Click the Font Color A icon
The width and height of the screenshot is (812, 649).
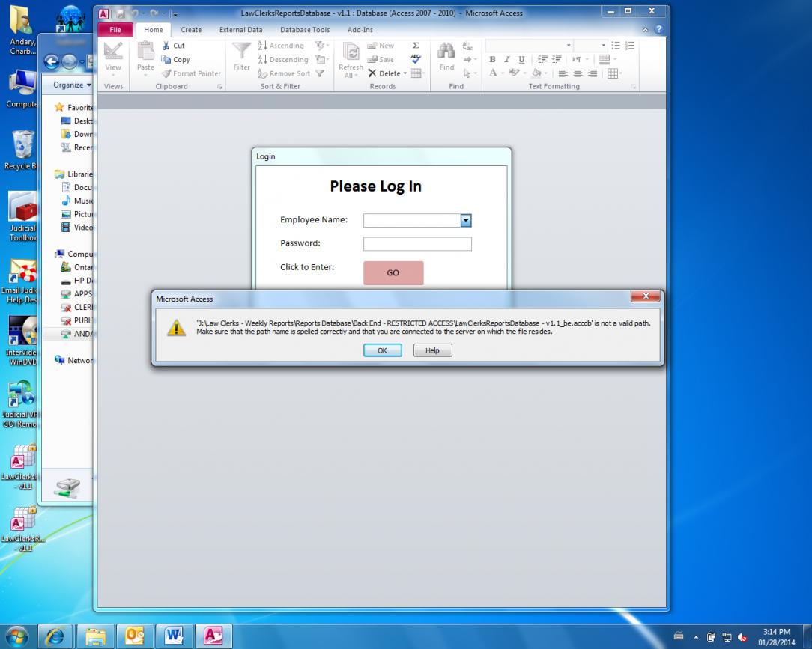493,73
